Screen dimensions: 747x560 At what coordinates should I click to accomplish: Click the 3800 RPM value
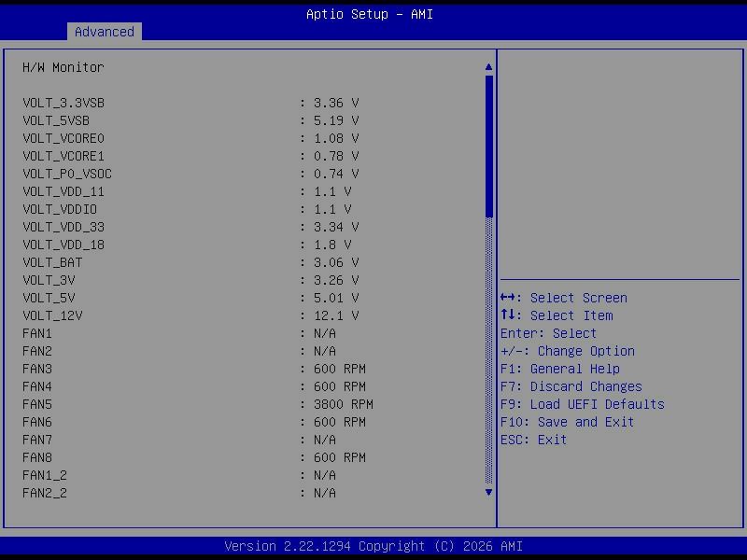point(344,404)
